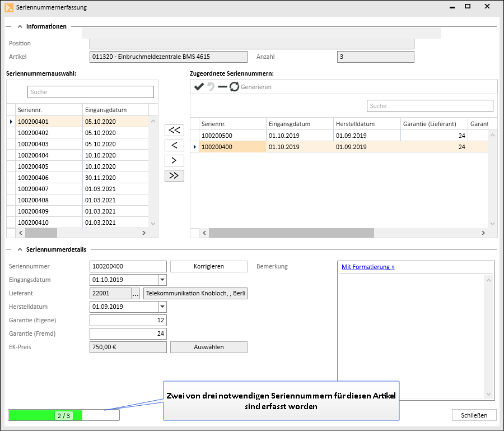The image size is (504, 431).
Task: Open the Herstelldatum date dropdown
Action: click(162, 307)
